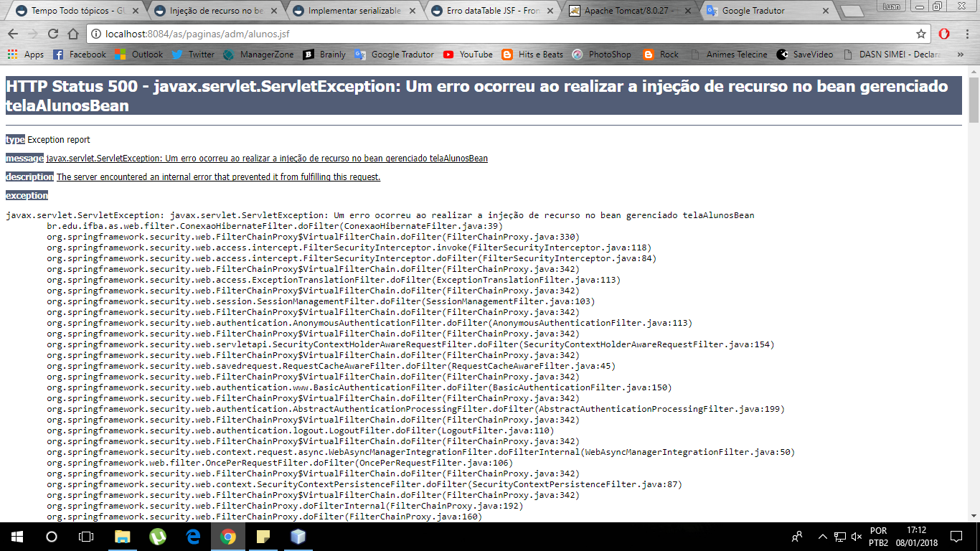The height and width of the screenshot is (551, 980).
Task: Open the Chrome three-dot menu
Action: pos(966,34)
